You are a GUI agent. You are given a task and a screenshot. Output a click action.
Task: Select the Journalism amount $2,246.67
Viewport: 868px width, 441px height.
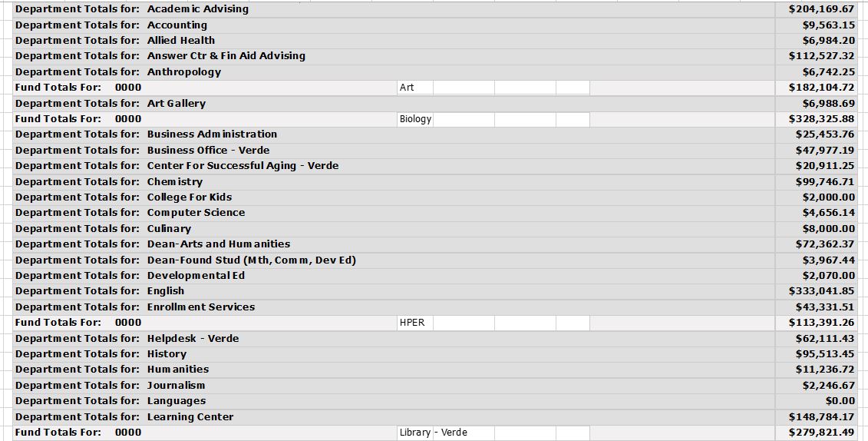pos(828,385)
